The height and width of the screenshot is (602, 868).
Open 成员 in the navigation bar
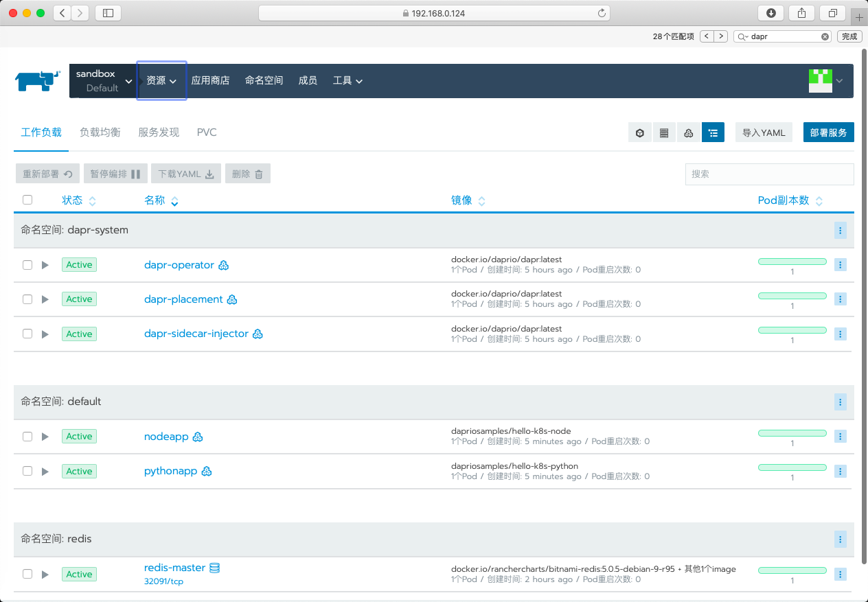308,80
